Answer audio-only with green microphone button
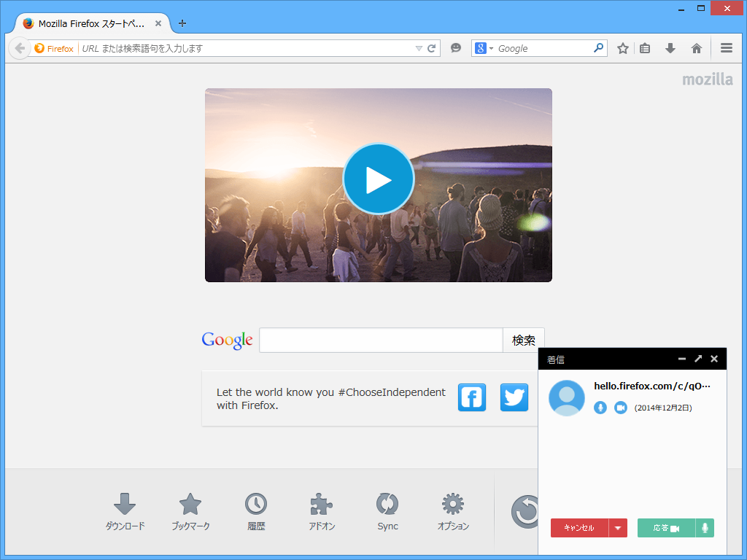The image size is (747, 560). click(x=705, y=528)
